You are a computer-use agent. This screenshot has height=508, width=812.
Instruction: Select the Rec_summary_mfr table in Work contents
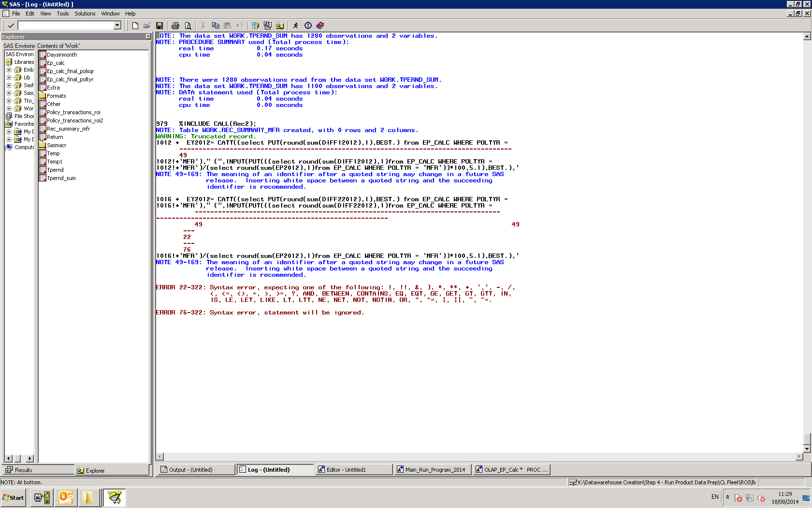pyautogui.click(x=68, y=129)
